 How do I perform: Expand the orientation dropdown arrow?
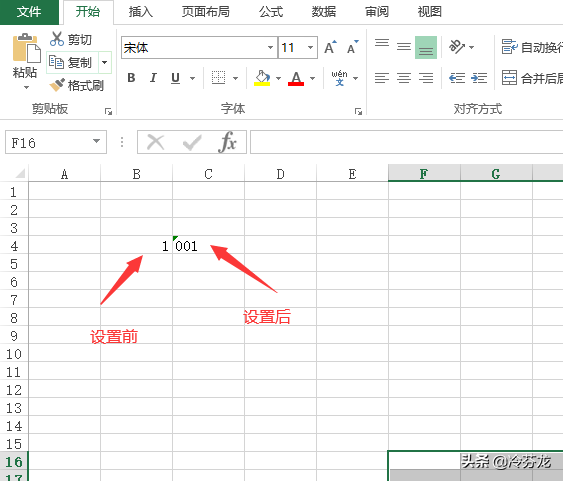click(471, 47)
